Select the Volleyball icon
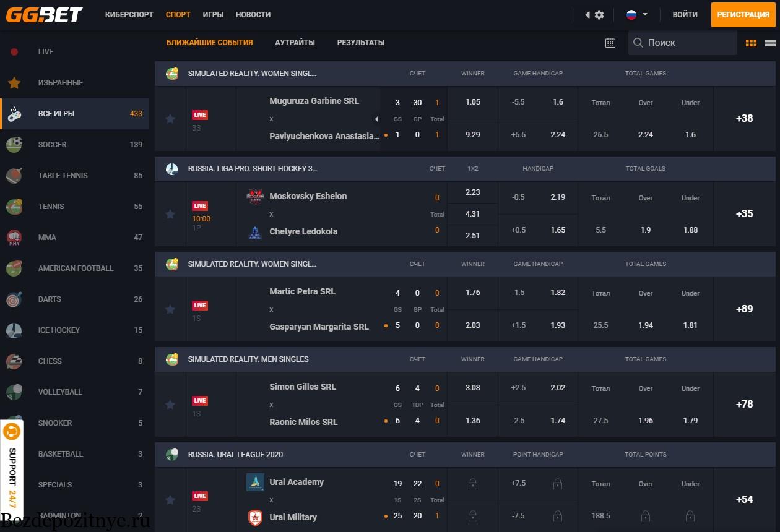This screenshot has height=532, width=780. (14, 392)
